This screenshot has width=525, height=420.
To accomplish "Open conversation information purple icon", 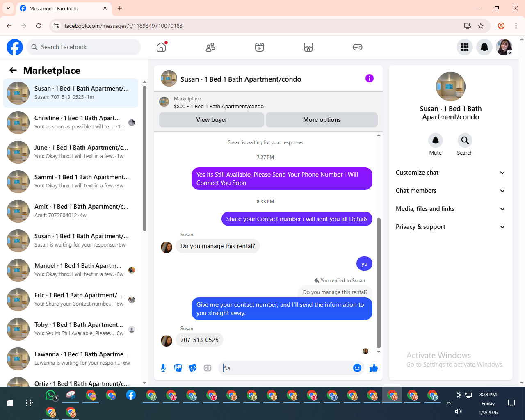I will pos(370,78).
